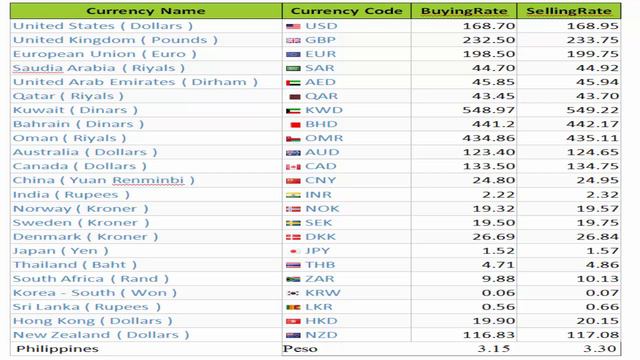
Task: Open United Kingdom ( Pounds ) link
Action: tap(115, 40)
